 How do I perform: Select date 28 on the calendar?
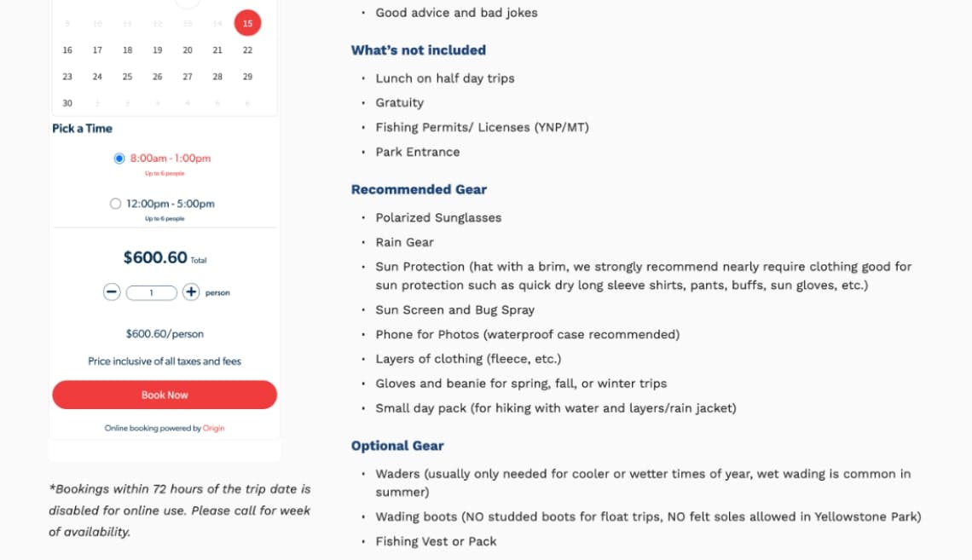pos(217,76)
